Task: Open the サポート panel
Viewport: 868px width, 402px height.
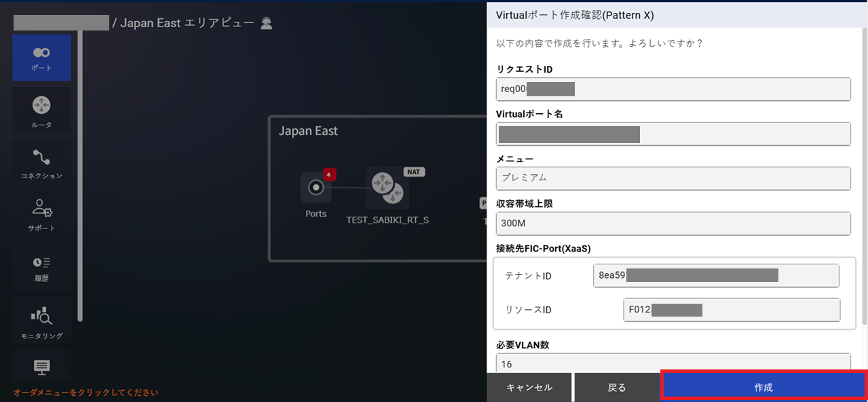Action: click(x=41, y=215)
